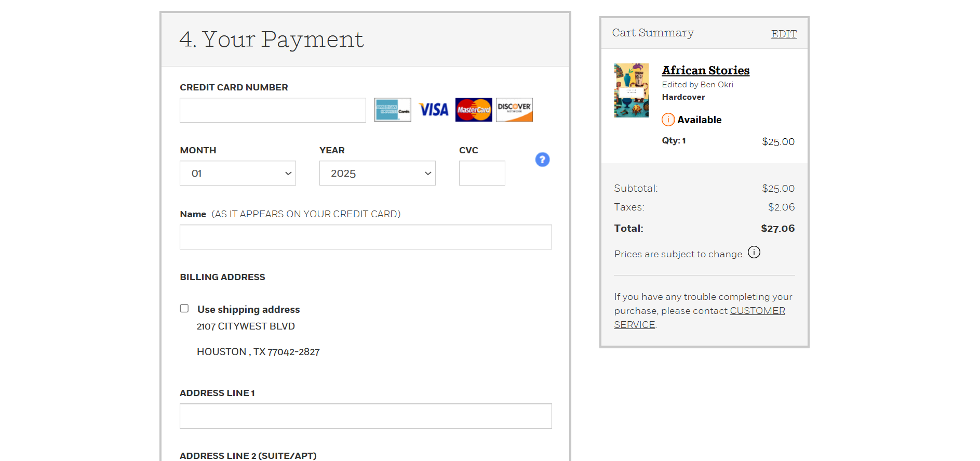Click the Discover Network card icon
Image resolution: width=980 pixels, height=461 pixels.
pyautogui.click(x=514, y=110)
